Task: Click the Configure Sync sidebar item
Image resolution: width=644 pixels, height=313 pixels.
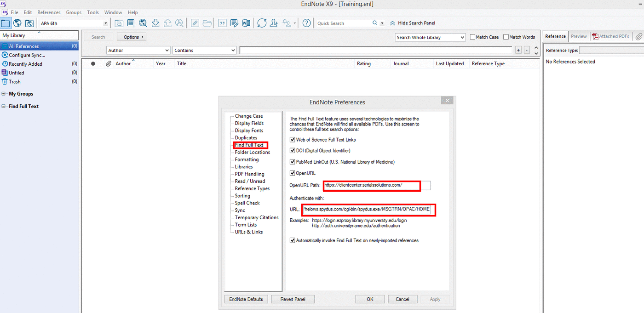Action: (x=27, y=55)
